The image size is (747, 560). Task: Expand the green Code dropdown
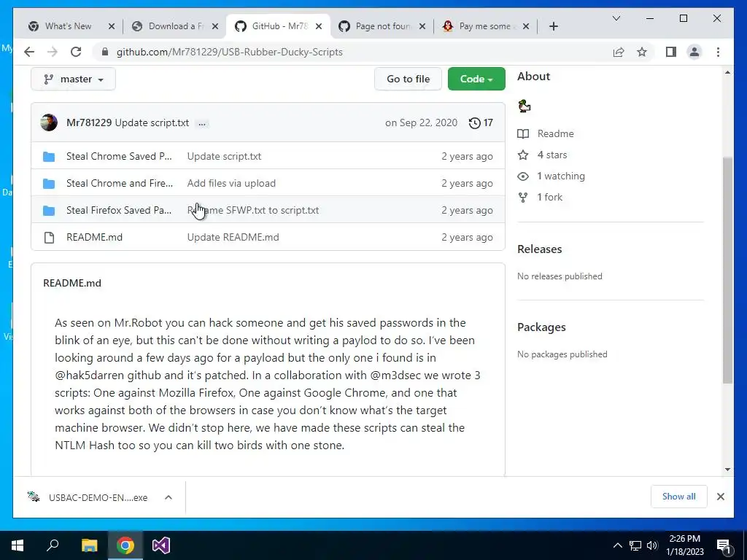pos(476,79)
